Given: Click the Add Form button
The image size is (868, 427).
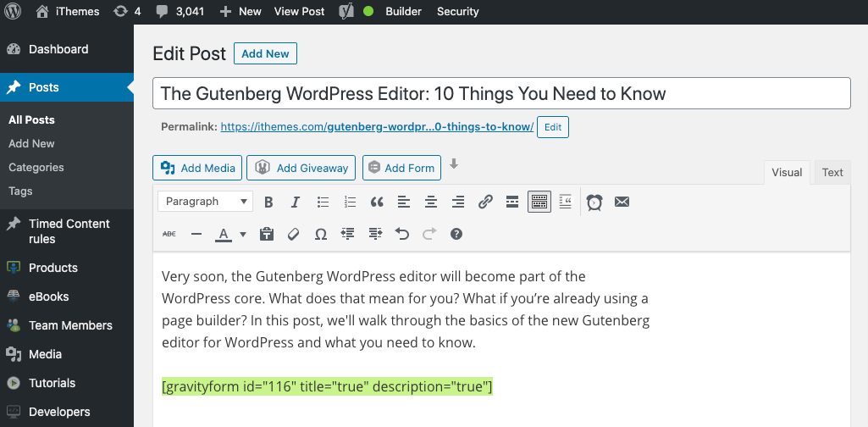Looking at the screenshot, I should pos(401,168).
